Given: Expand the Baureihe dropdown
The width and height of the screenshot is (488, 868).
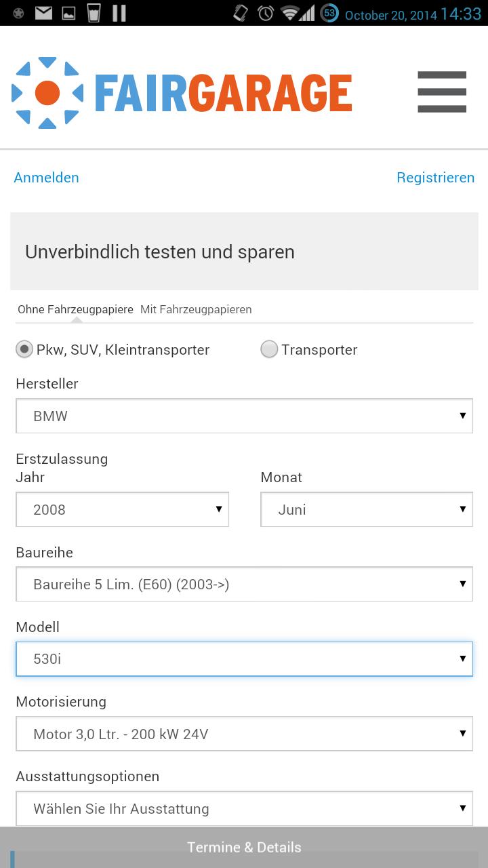Looking at the screenshot, I should point(244,584).
